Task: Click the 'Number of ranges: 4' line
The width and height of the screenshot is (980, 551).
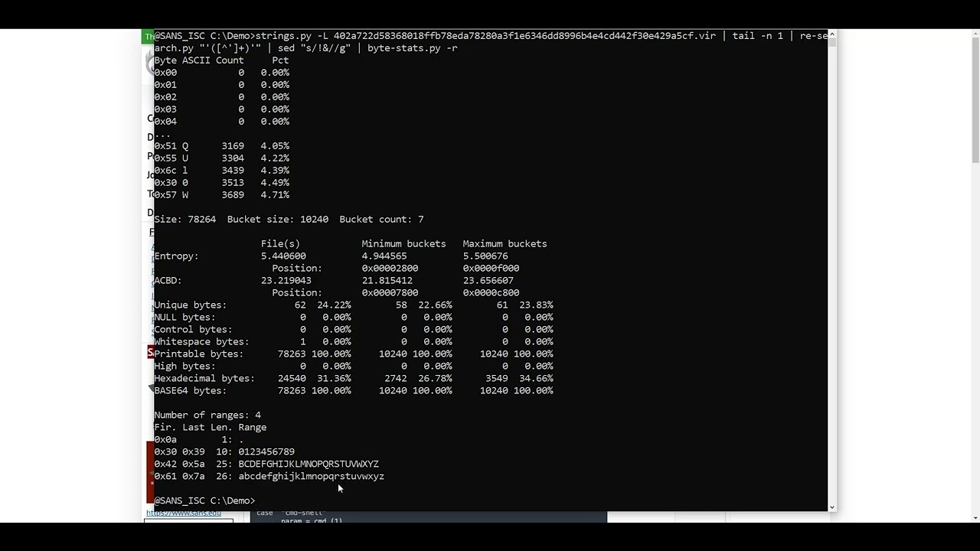Action: point(207,415)
